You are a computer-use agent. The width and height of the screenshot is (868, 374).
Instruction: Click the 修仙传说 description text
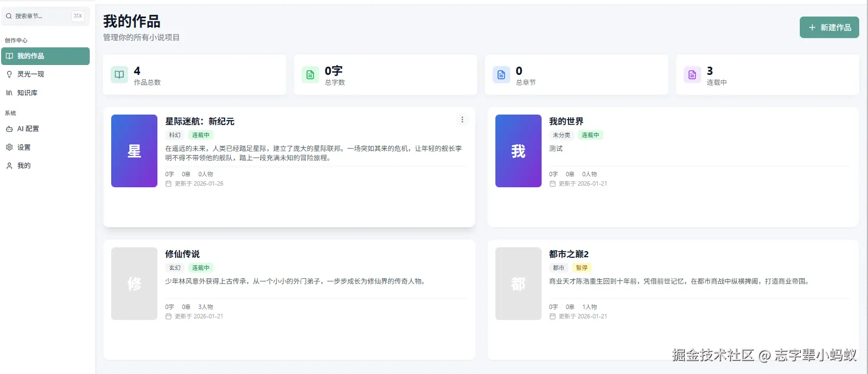click(x=296, y=281)
